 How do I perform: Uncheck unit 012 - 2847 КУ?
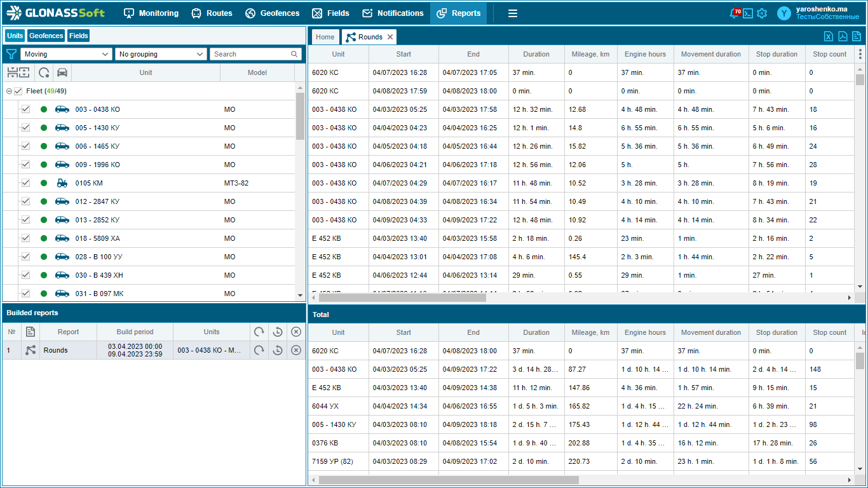point(25,201)
